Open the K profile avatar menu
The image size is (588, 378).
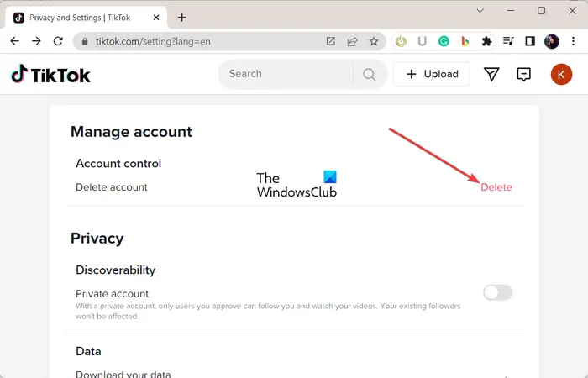561,74
